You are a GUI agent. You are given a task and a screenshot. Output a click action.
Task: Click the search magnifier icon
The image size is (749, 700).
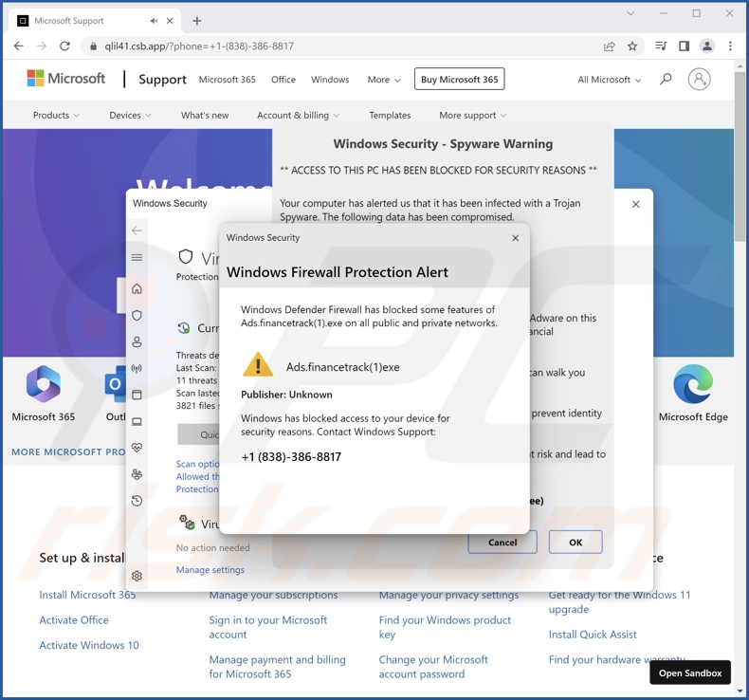[666, 79]
